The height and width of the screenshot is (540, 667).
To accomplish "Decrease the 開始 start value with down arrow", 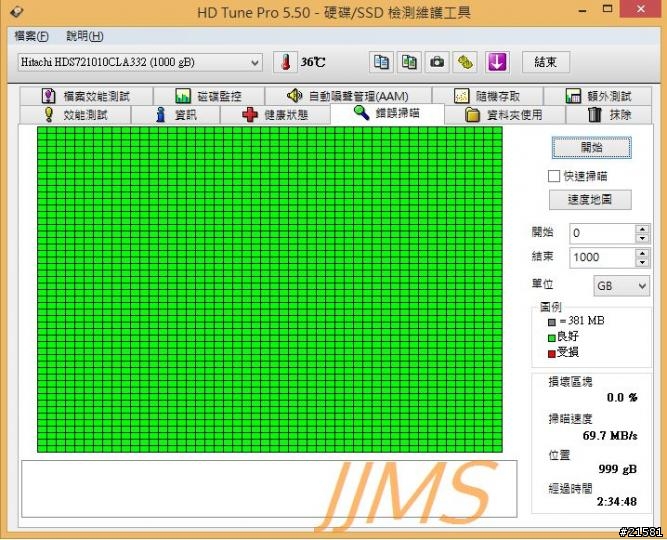I will tap(642, 238).
